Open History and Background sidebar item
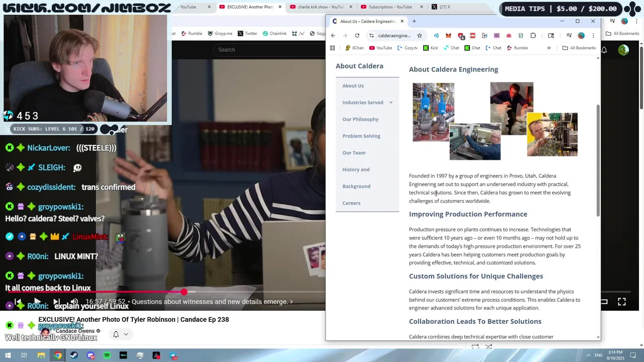Image resolution: width=644 pixels, height=362 pixels. (x=356, y=178)
